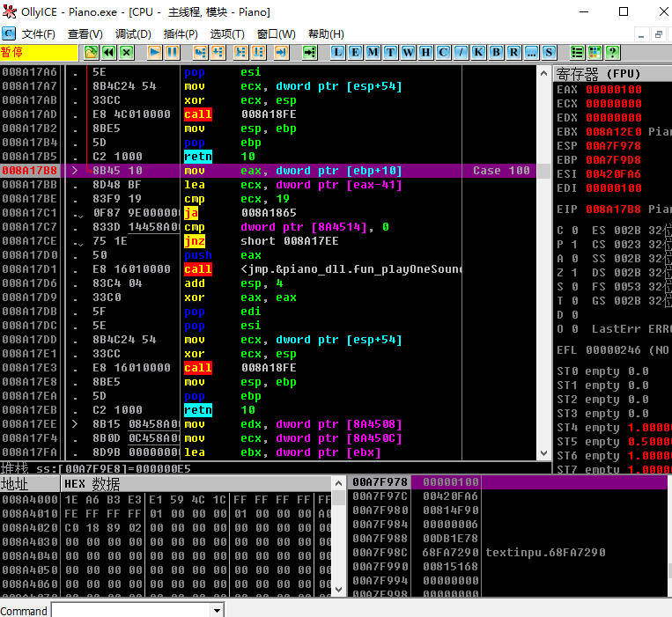
Task: Click disassembly scrollbar down arrow
Action: [544, 453]
